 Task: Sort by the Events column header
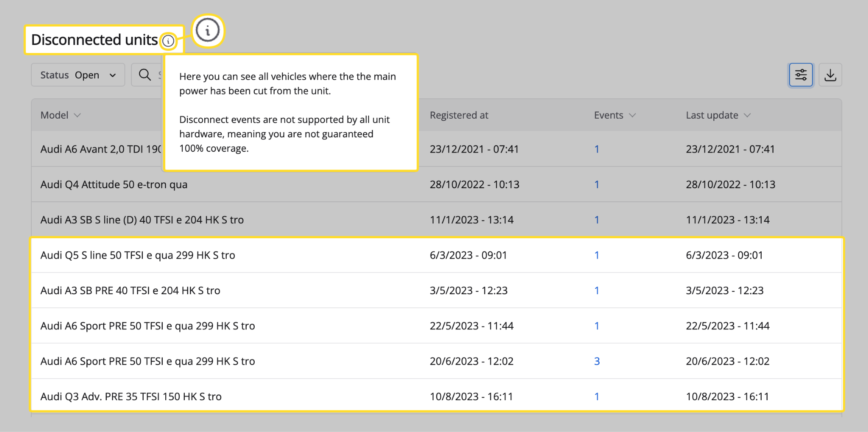click(x=615, y=115)
